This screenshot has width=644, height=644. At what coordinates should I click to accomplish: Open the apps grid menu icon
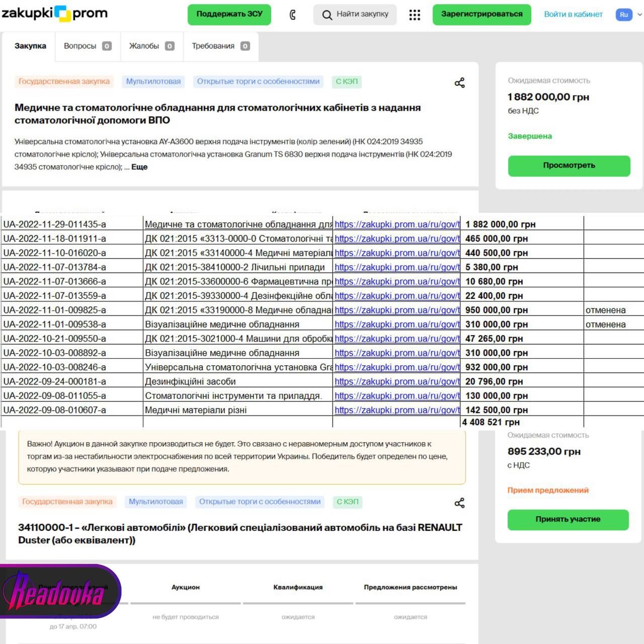(415, 15)
